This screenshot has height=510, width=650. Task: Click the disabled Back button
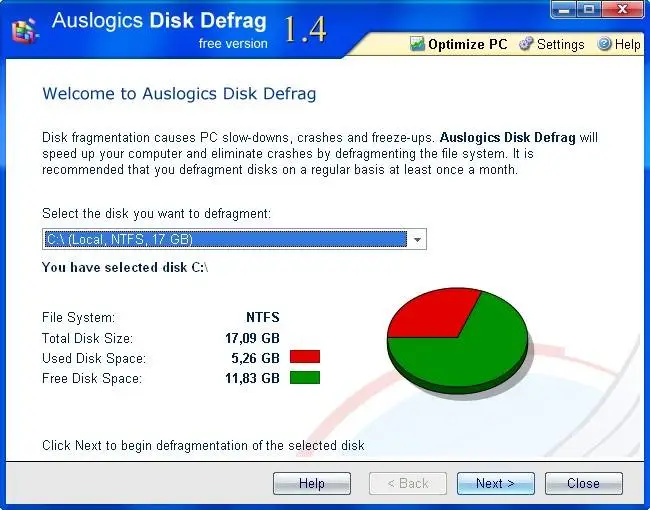click(x=408, y=483)
